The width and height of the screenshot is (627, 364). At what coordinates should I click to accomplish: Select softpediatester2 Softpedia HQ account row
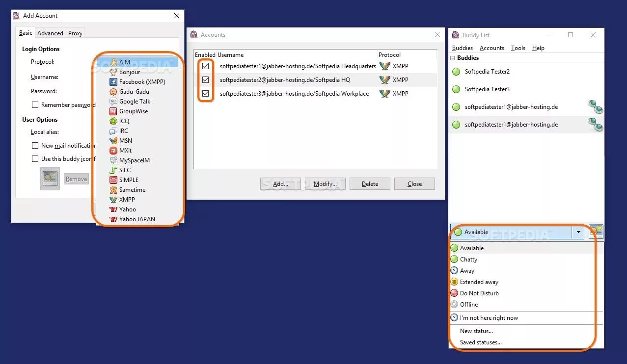[315, 79]
